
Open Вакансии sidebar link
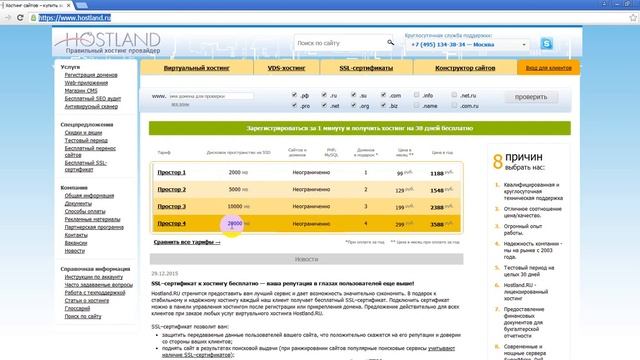click(76, 243)
